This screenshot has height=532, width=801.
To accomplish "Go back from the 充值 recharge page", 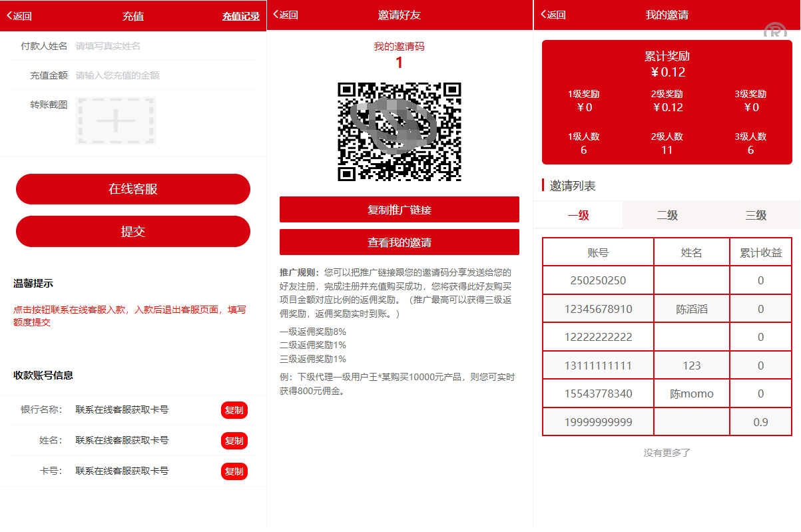I will (19, 16).
